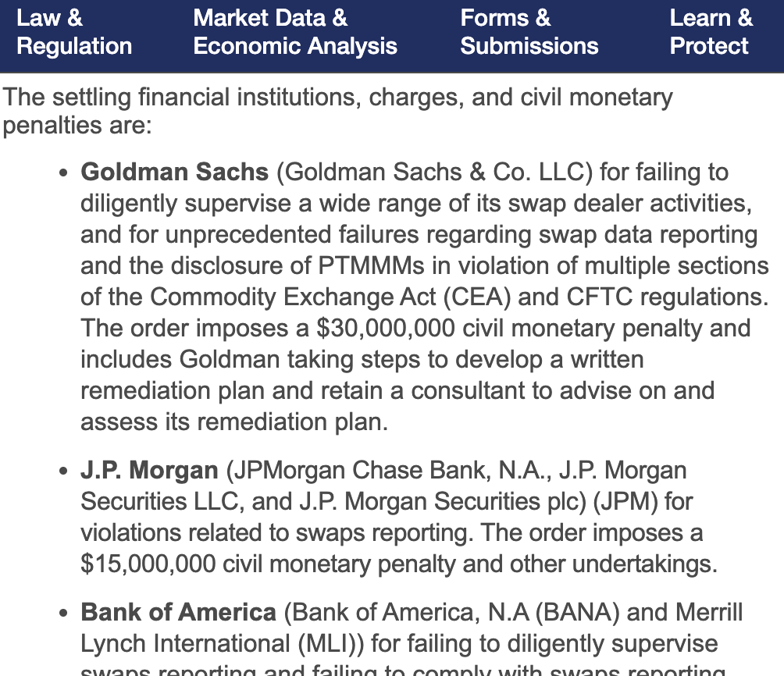This screenshot has width=784, height=676.
Task: Click the bullet point before J.P. Morgan
Action: [x=65, y=471]
